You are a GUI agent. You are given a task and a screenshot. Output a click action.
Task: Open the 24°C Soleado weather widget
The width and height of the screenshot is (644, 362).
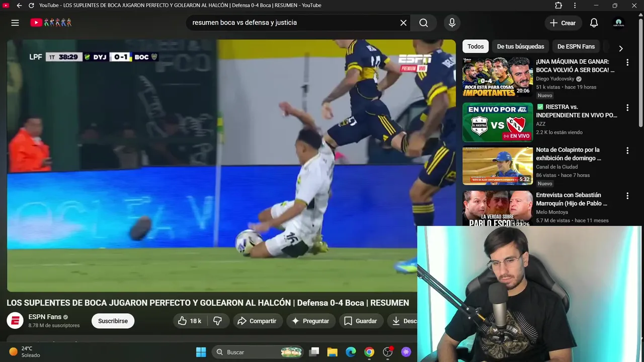coord(25,351)
